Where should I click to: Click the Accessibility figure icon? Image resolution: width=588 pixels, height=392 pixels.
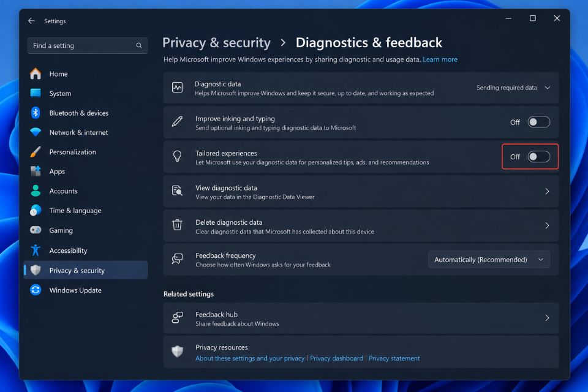pos(36,250)
